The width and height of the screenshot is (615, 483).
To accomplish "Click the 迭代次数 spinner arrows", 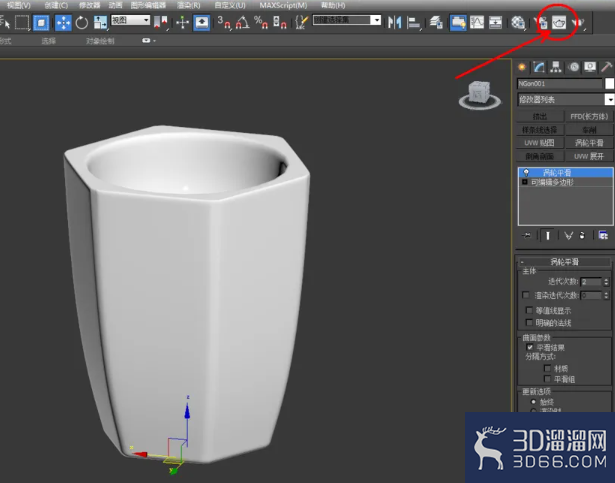I will pos(606,282).
